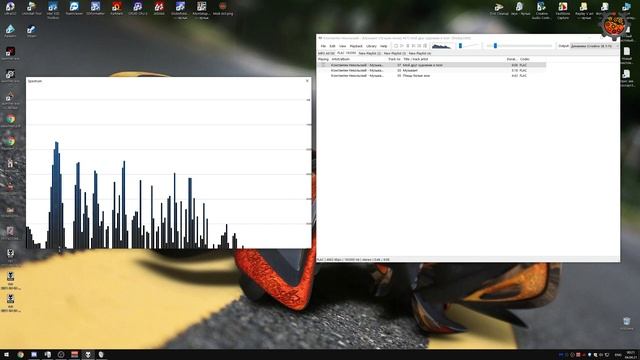The height and width of the screenshot is (360, 640).
Task: Click the Playing column header
Action: [323, 59]
